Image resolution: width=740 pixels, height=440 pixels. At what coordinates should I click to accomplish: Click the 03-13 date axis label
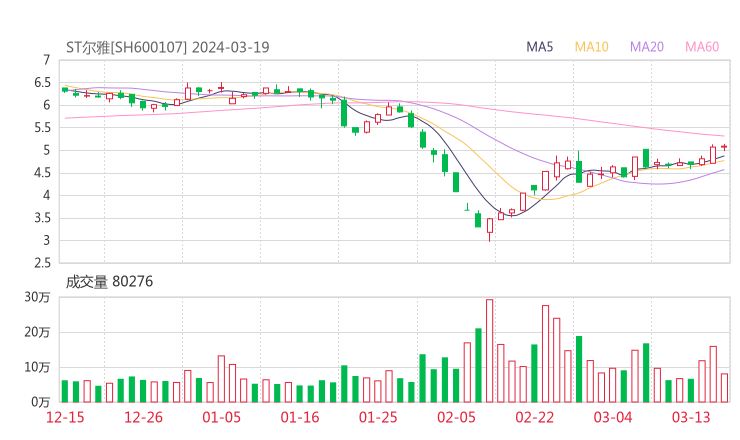(691, 417)
